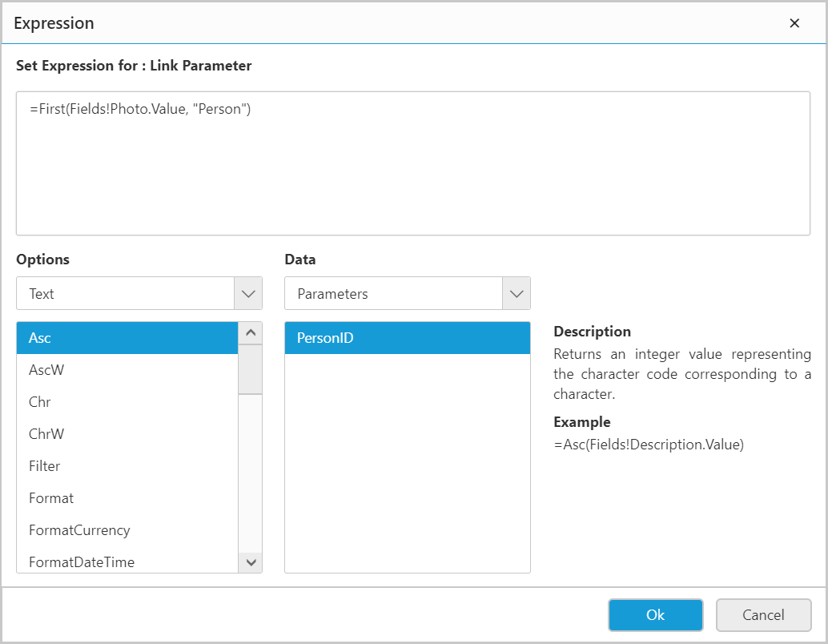Choose the Format function
This screenshot has height=644, width=828.
(127, 498)
